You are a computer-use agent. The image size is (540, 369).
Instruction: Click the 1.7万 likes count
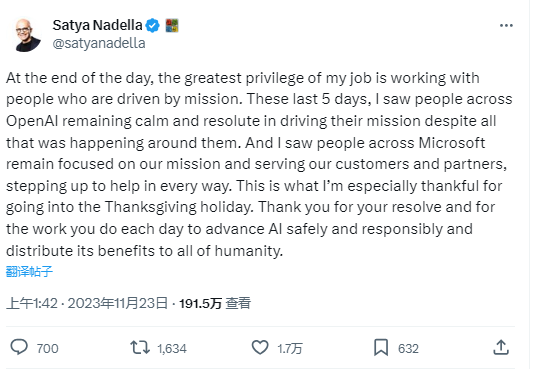(x=290, y=348)
